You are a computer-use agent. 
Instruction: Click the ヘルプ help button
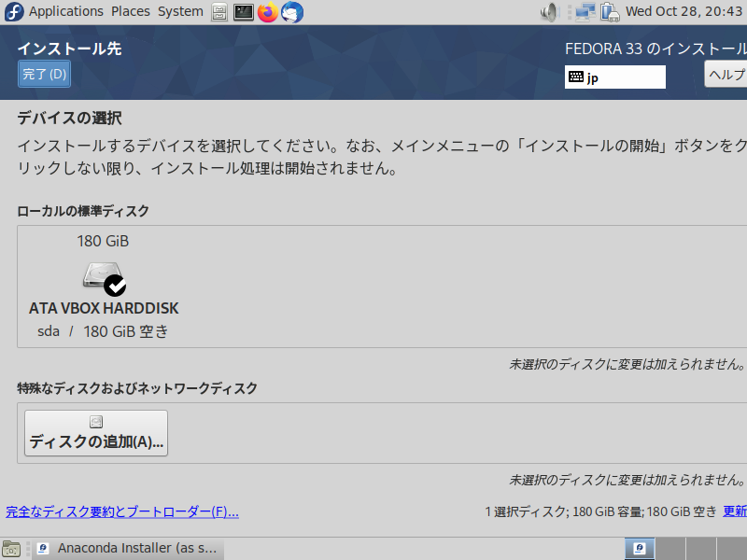click(726, 74)
